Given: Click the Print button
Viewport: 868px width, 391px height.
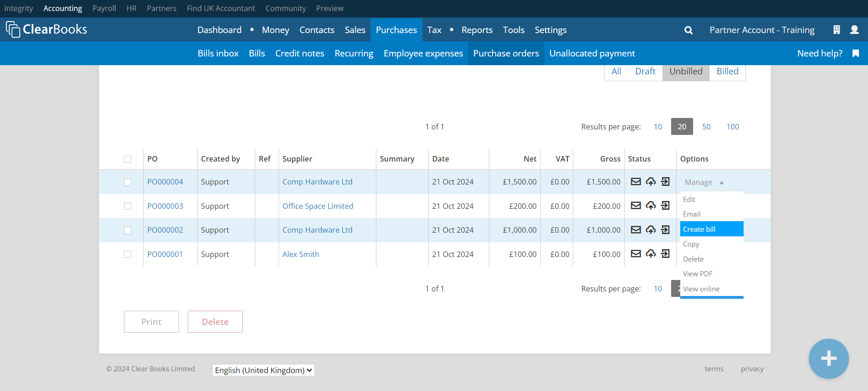Looking at the screenshot, I should coord(151,322).
